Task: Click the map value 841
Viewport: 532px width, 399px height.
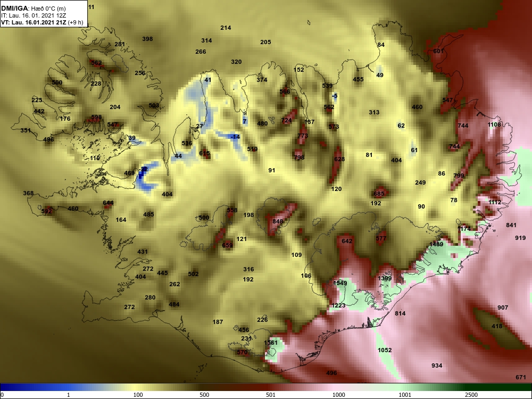Action: click(x=511, y=225)
